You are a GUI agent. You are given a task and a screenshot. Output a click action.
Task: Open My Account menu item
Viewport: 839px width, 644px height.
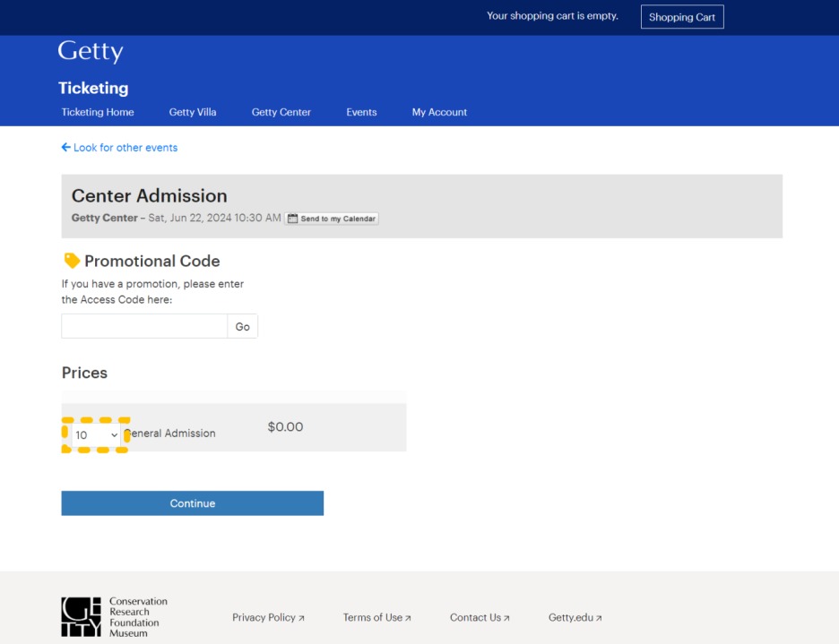click(x=439, y=112)
